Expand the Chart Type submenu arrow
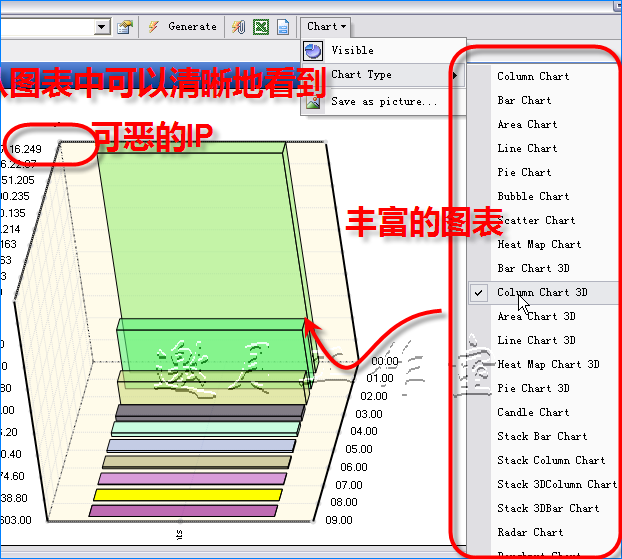 pos(455,75)
